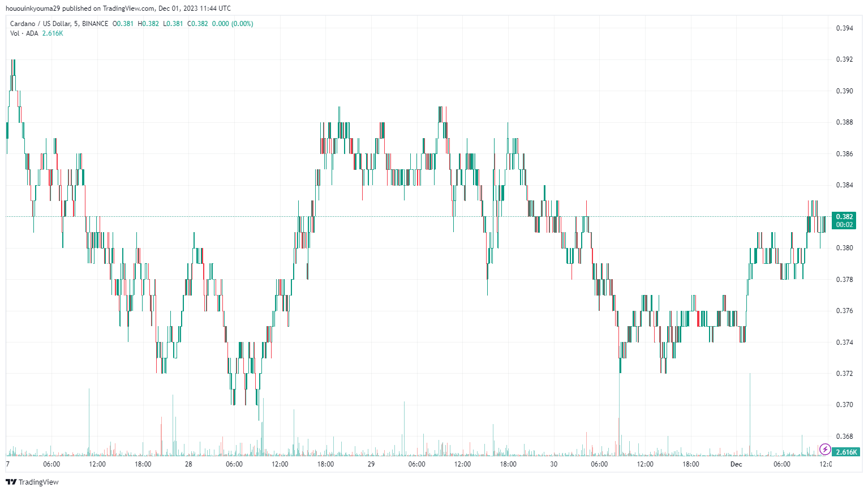Click the current price label 0.382
This screenshot has width=868, height=492.
pos(844,217)
